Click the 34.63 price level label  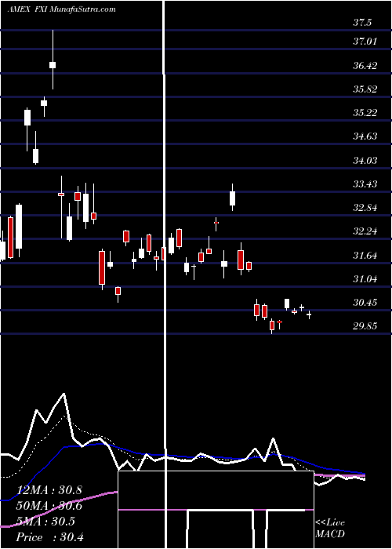click(365, 136)
